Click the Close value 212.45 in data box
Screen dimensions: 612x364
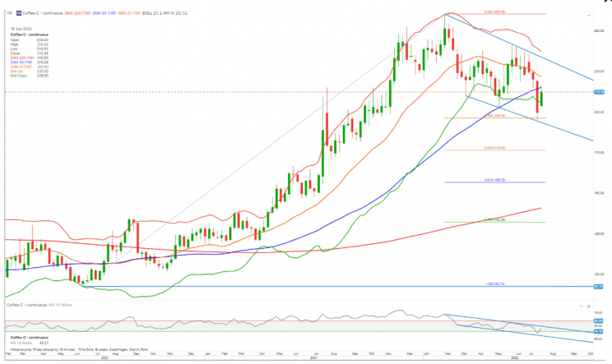coord(43,53)
